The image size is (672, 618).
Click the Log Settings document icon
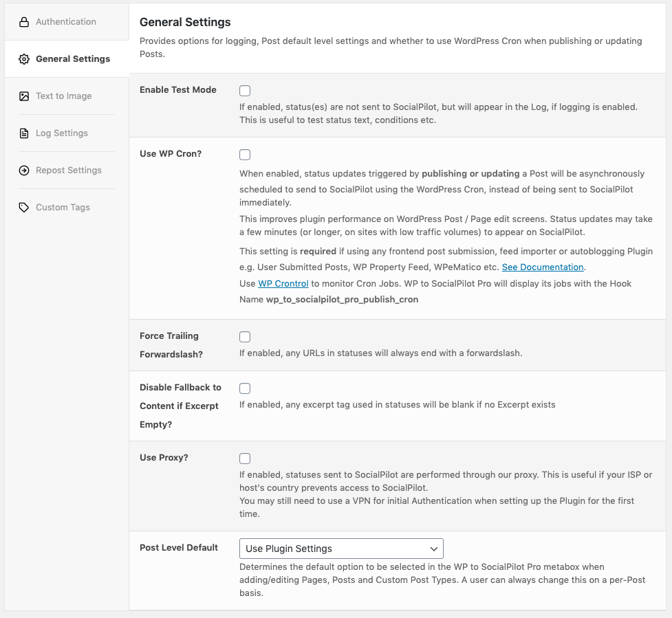pos(24,133)
